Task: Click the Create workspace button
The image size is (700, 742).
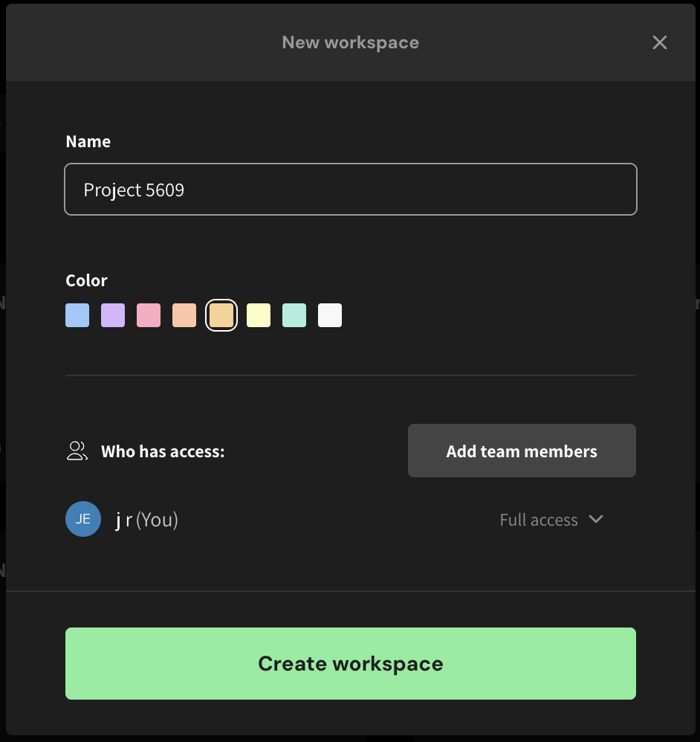Action: 351,663
